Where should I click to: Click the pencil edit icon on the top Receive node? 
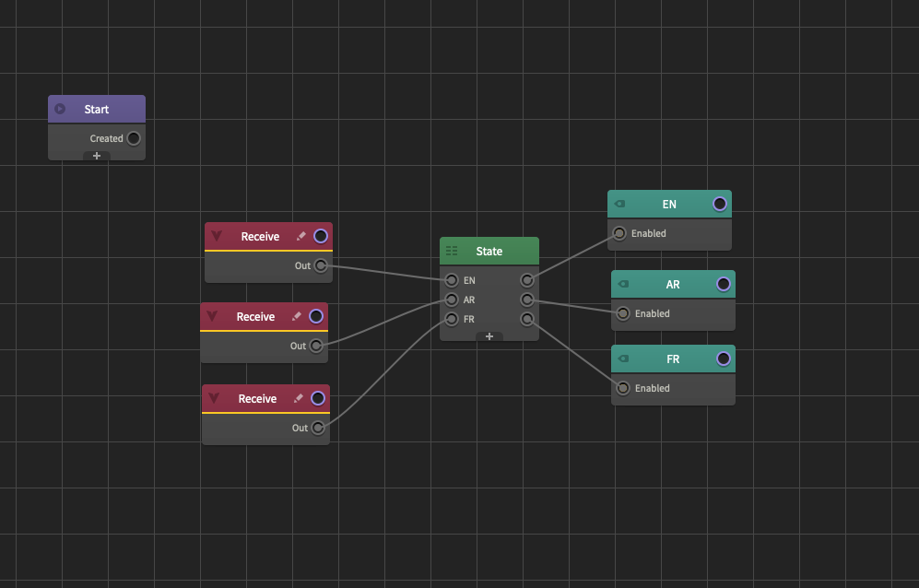(x=300, y=236)
